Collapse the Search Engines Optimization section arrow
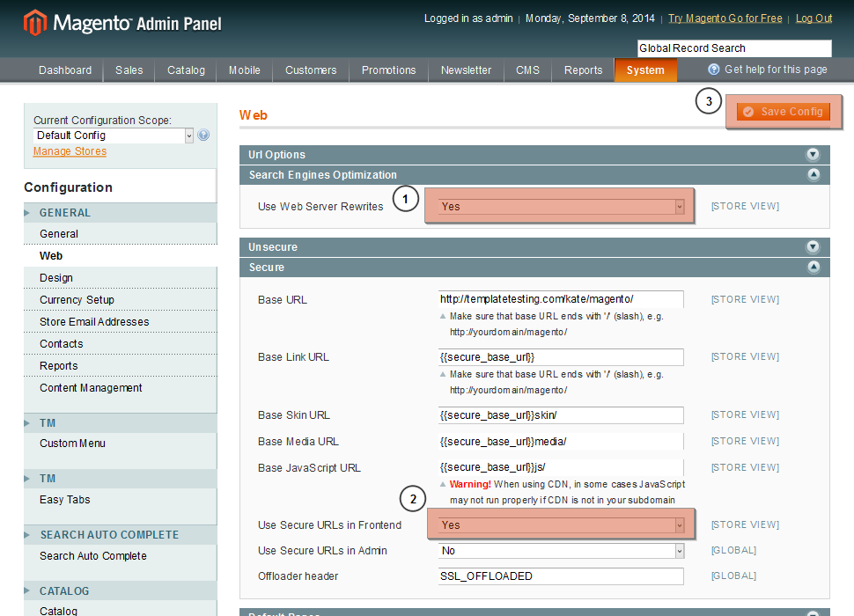The height and width of the screenshot is (616, 854). coord(814,174)
